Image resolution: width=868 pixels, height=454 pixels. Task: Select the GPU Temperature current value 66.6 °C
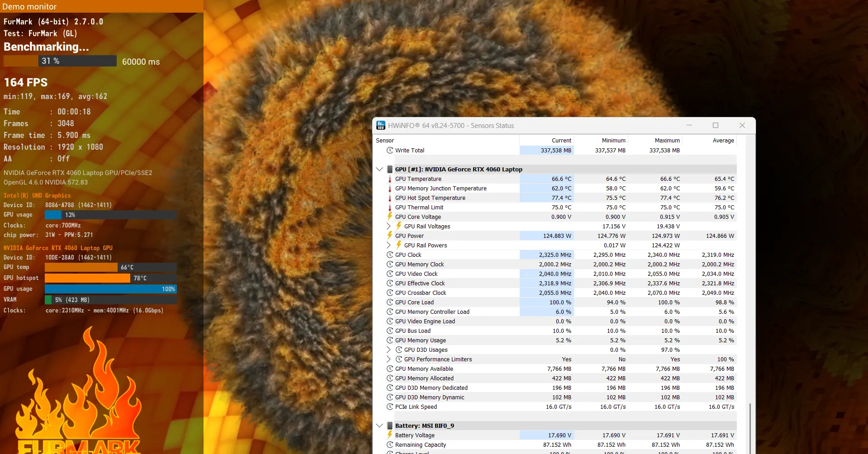pos(561,179)
